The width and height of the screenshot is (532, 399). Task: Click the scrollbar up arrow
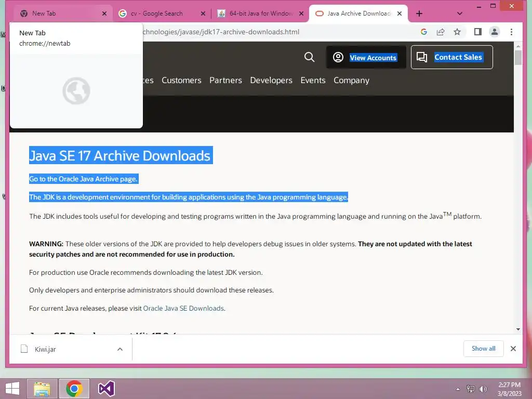518,46
